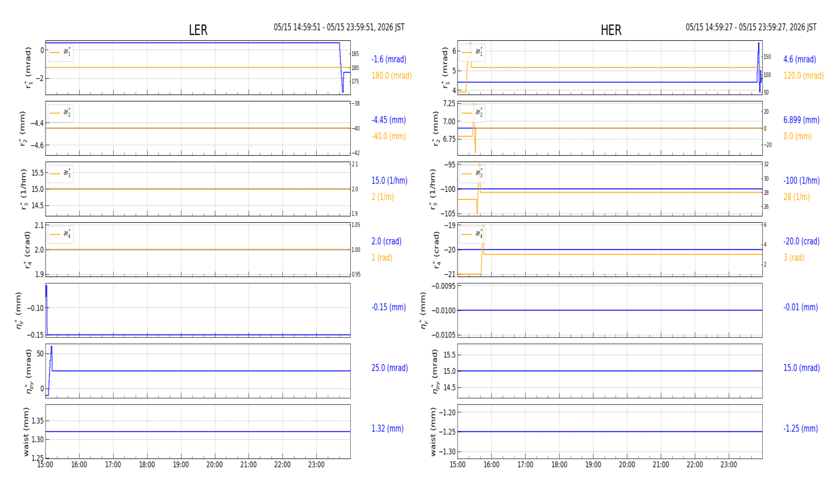Click the HER ηy* (mm) y-axis label
This screenshot has width=824, height=504.
423,310
